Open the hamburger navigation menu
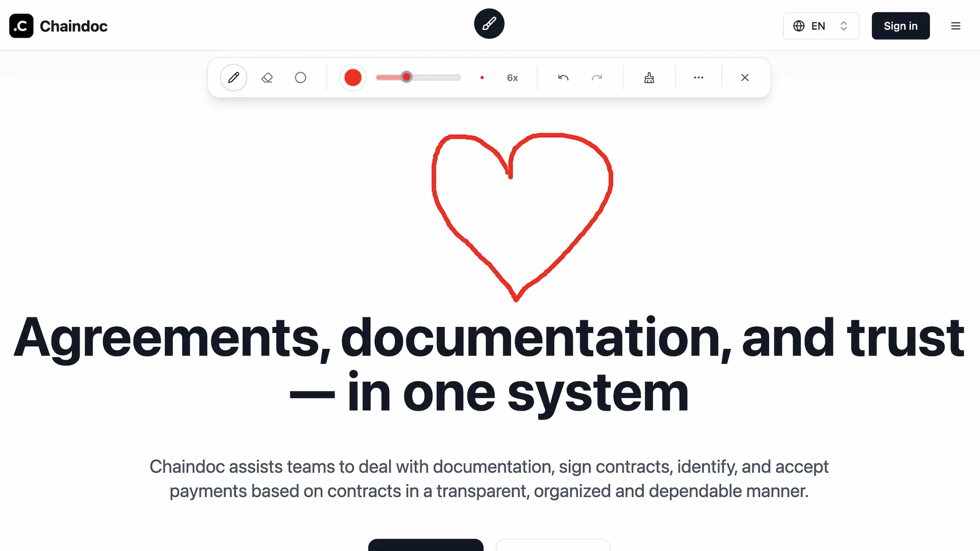Image resolution: width=980 pixels, height=551 pixels. (x=955, y=26)
